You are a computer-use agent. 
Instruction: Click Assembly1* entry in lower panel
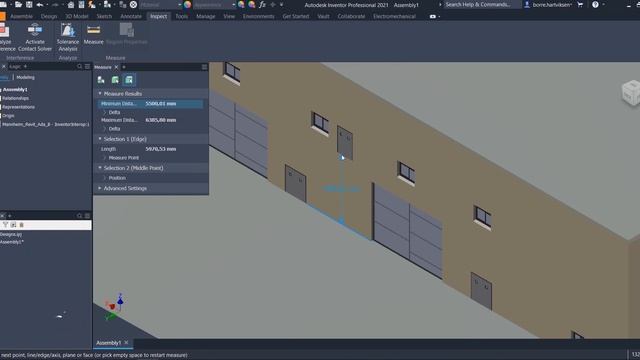pyautogui.click(x=12, y=242)
